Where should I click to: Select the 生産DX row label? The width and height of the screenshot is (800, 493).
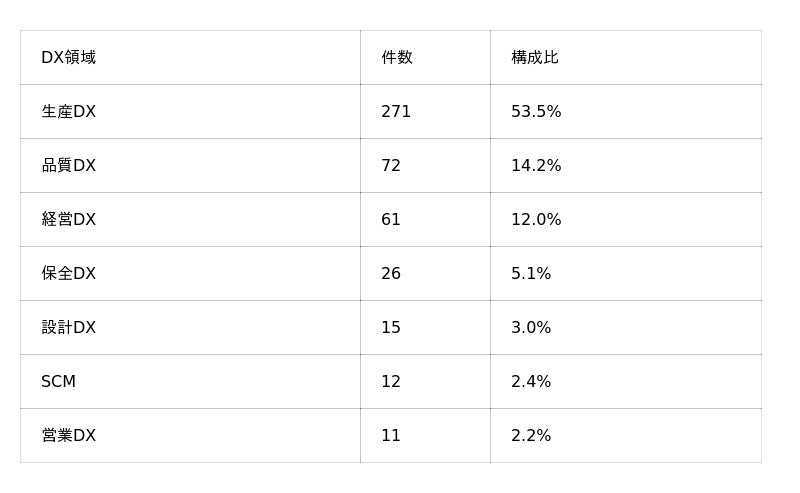click(x=68, y=111)
